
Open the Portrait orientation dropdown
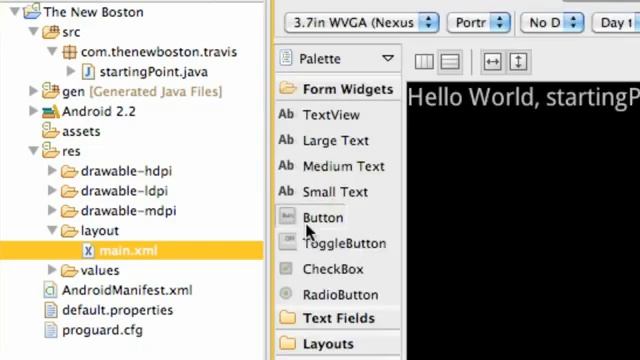point(479,22)
